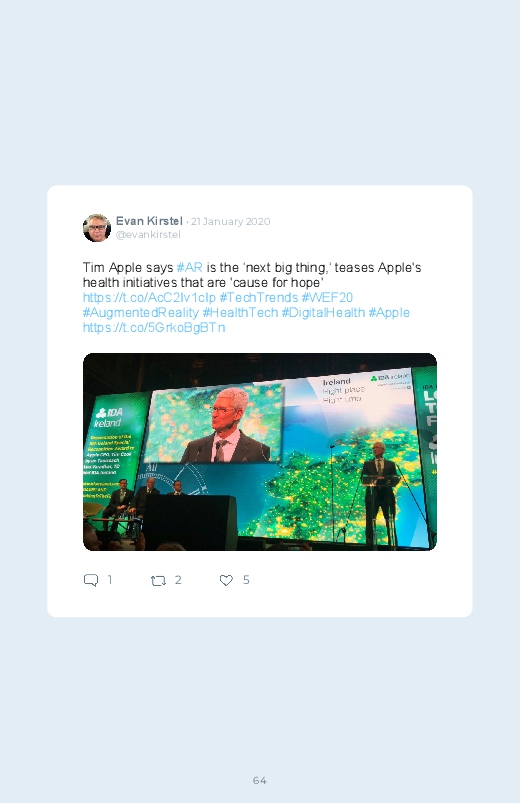Click the reply speech bubble icon
Image resolution: width=520 pixels, height=803 pixels.
91,580
